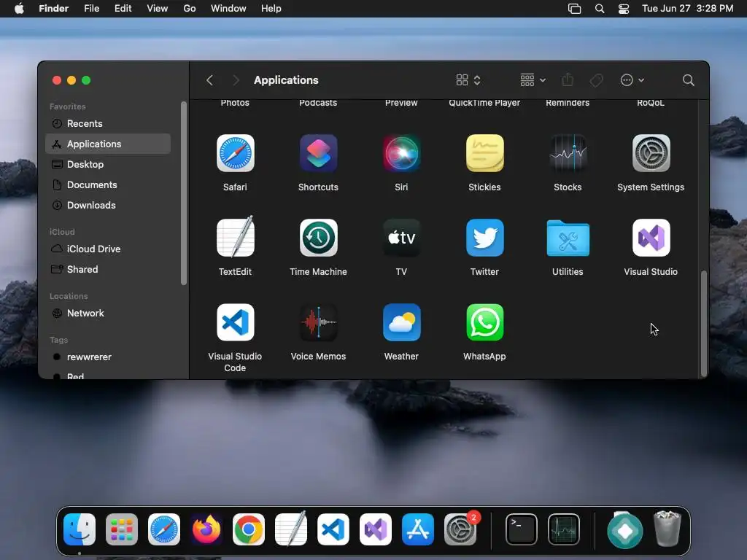This screenshot has height=560, width=747.
Task: Launch Safari from the Dock
Action: pyautogui.click(x=164, y=529)
